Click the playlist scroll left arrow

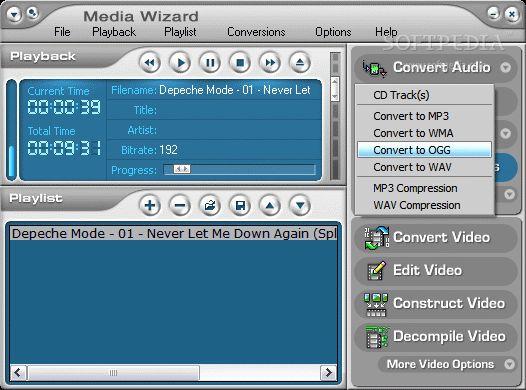tap(18, 373)
